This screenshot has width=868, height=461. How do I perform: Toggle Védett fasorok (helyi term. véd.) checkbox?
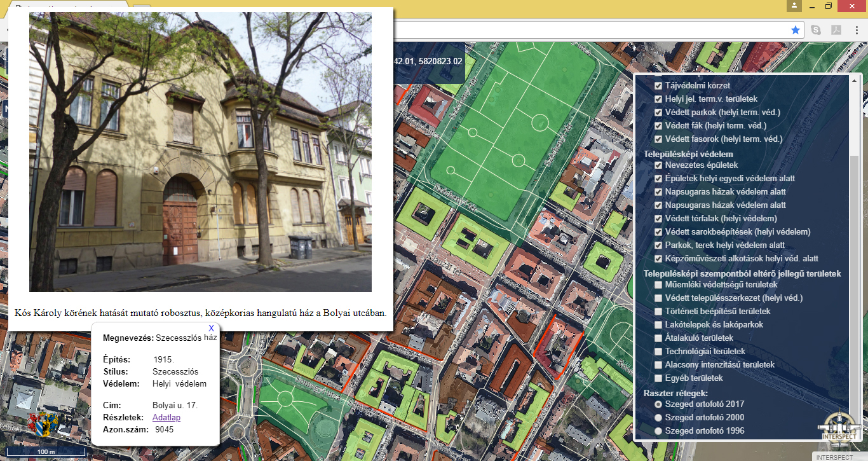pyautogui.click(x=659, y=139)
